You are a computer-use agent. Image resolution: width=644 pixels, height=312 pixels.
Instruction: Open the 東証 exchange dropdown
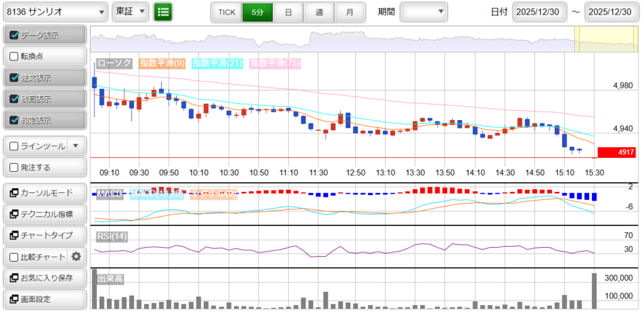130,12
